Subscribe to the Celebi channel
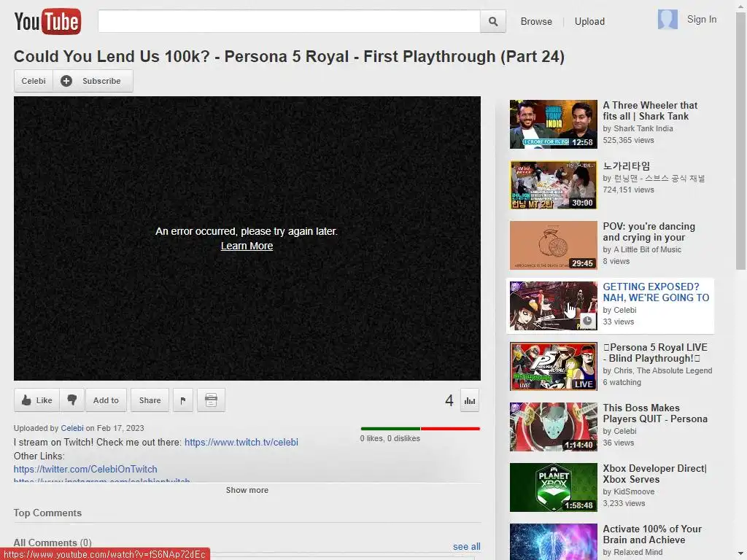747x560 pixels. coord(93,81)
